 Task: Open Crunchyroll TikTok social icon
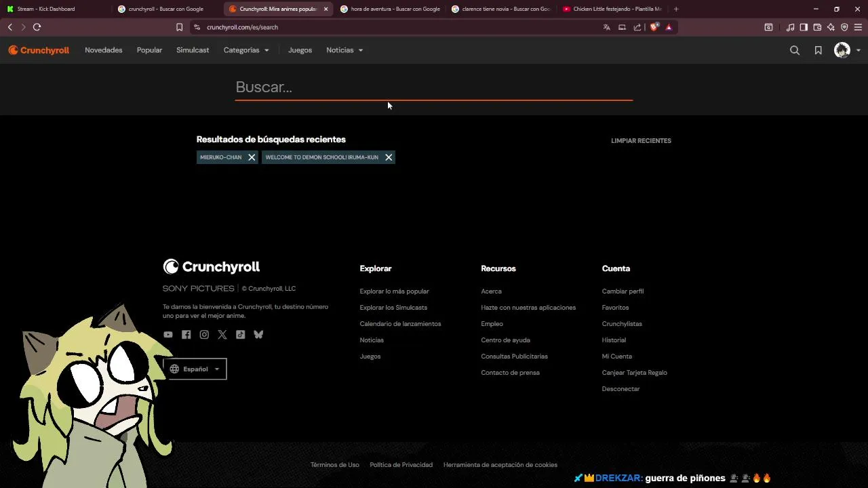point(240,334)
